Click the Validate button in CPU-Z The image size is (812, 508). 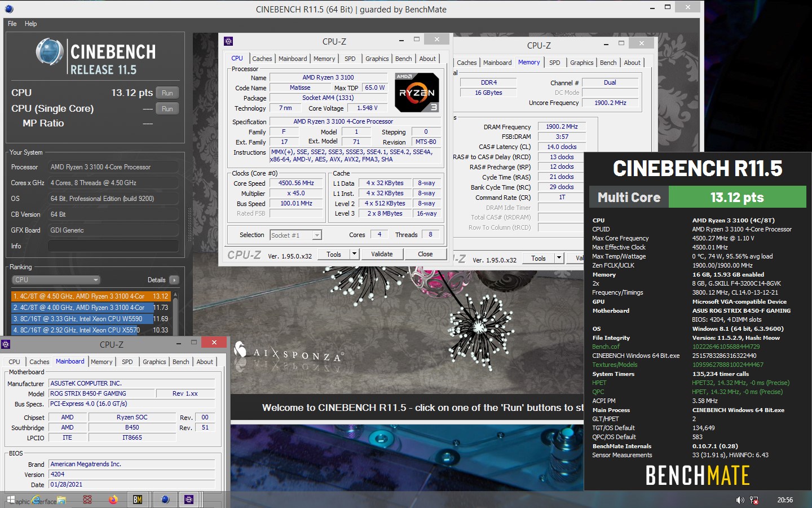pyautogui.click(x=382, y=255)
